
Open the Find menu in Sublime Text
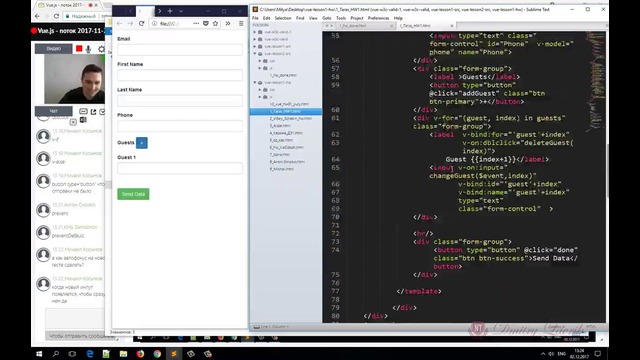pos(300,18)
